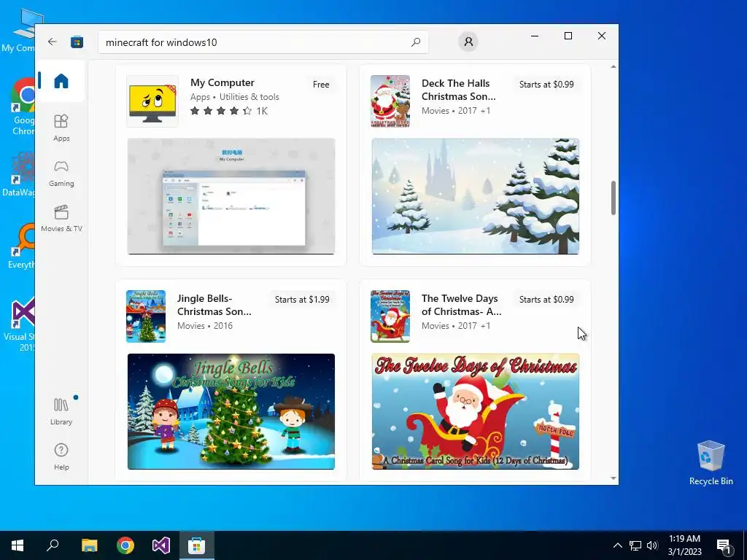Click Twelve Days of Christmas poster icon
Screen dimensions: 747x560
(390, 316)
